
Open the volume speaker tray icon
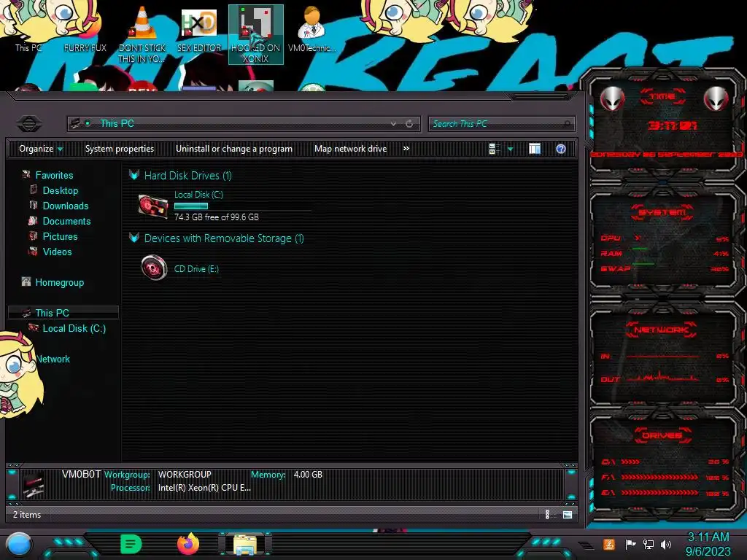(666, 544)
